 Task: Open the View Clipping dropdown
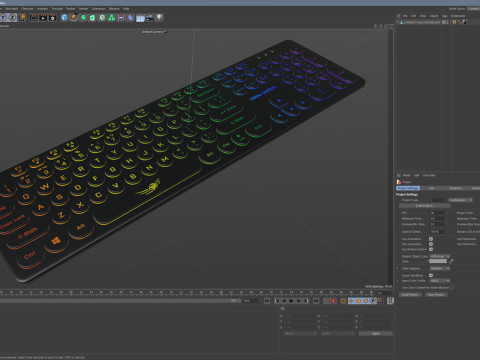pyautogui.click(x=440, y=268)
